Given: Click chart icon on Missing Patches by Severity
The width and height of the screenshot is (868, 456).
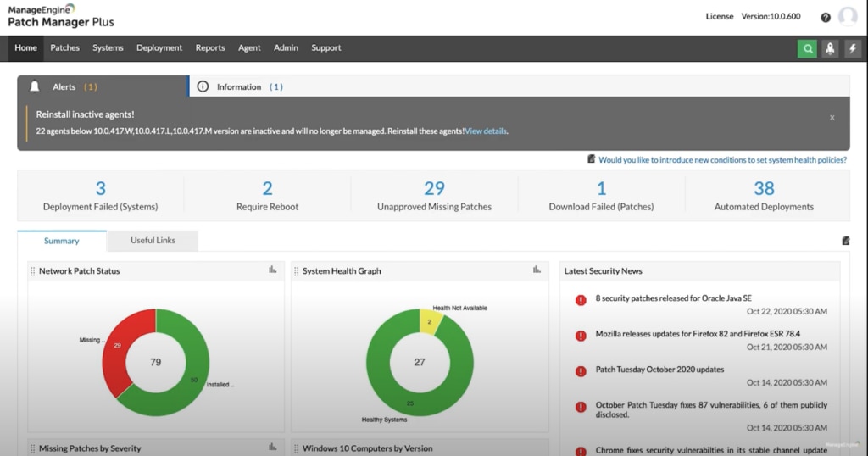Looking at the screenshot, I should 272,447.
